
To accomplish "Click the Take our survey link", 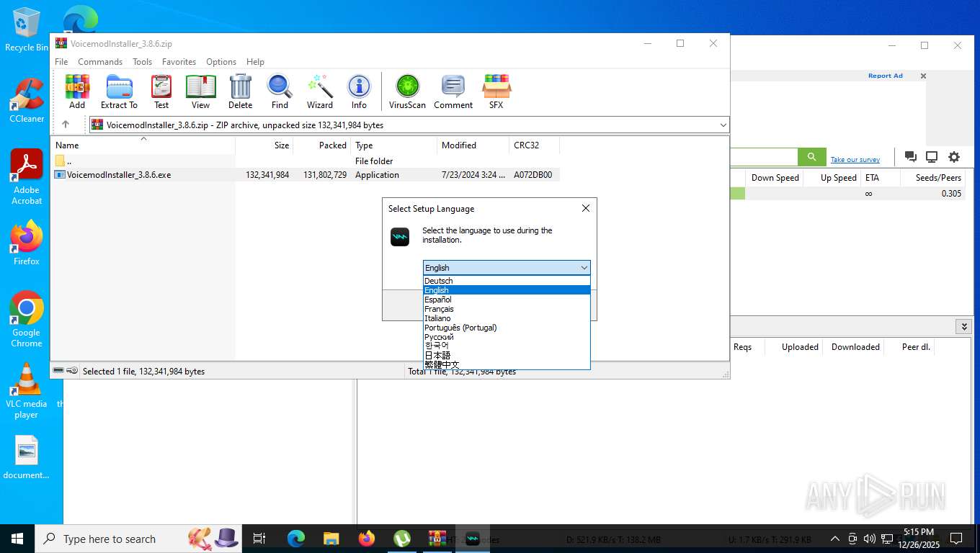I will pos(855,160).
